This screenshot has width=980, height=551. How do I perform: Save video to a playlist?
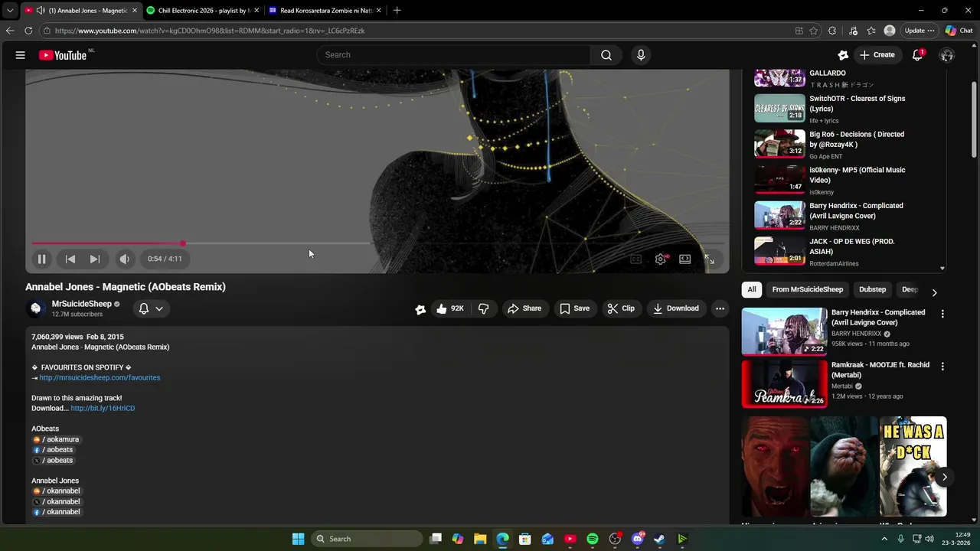click(x=574, y=308)
